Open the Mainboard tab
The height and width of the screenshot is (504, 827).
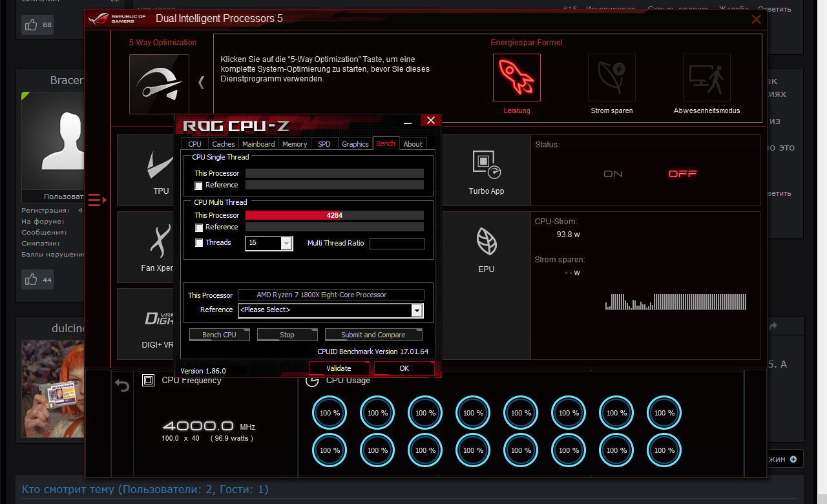tap(258, 144)
